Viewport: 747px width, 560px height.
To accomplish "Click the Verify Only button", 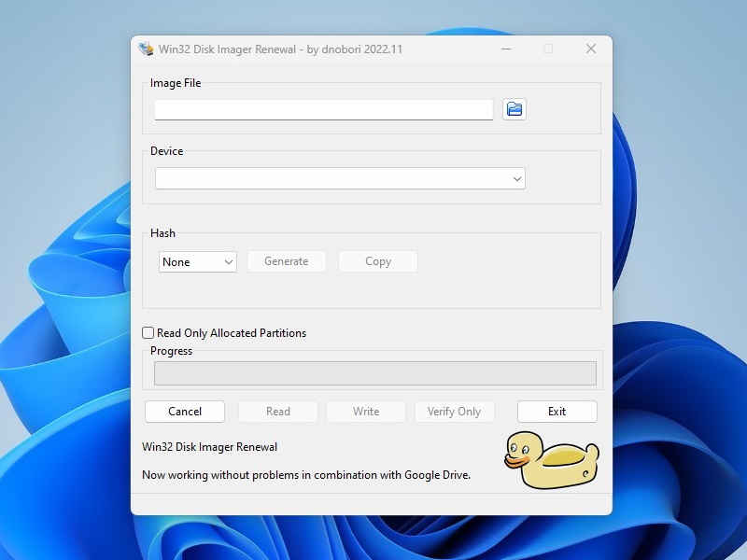I will [x=455, y=411].
